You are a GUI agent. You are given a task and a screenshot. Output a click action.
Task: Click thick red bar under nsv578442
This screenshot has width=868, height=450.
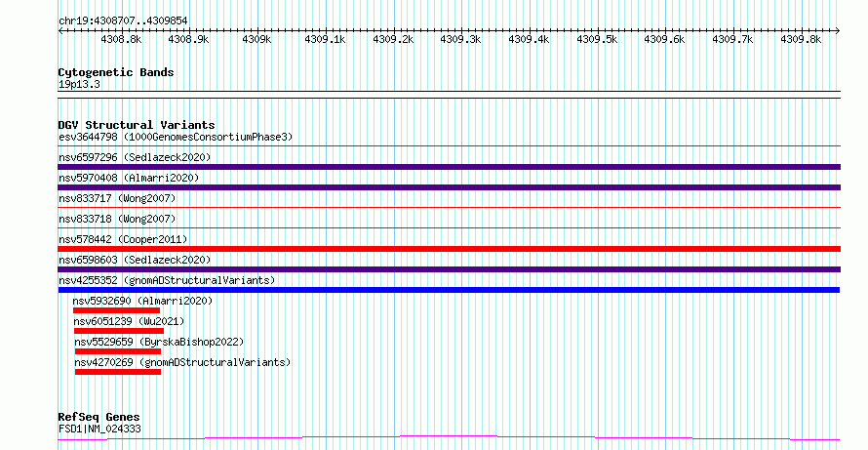click(x=449, y=249)
